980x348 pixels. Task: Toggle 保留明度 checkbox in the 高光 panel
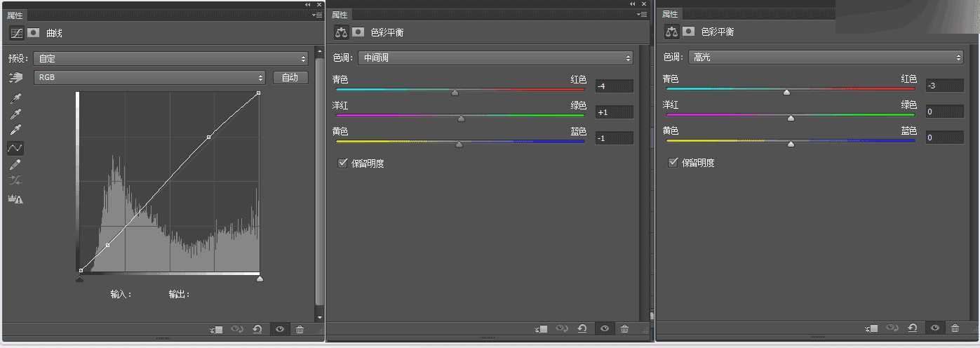[x=673, y=163]
